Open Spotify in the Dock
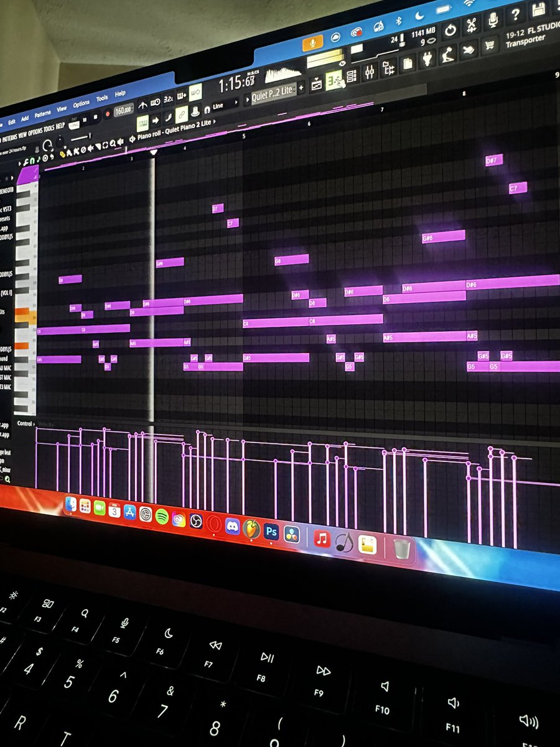 [162, 516]
